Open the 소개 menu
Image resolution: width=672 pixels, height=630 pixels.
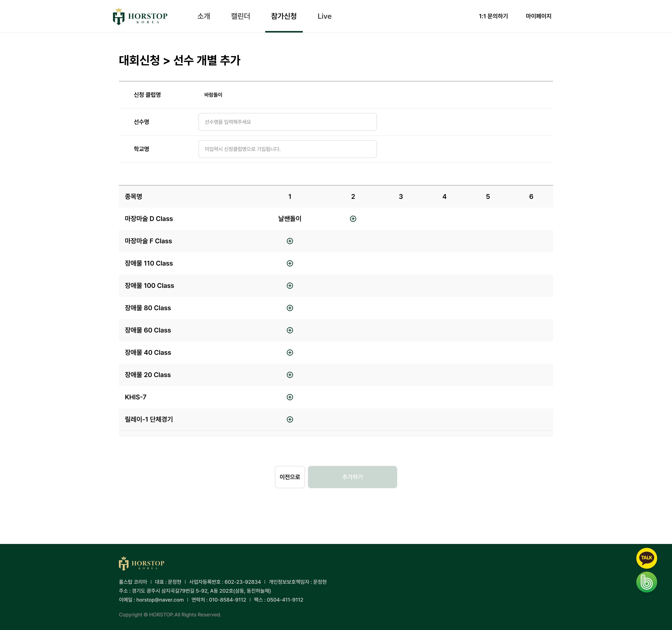click(203, 16)
